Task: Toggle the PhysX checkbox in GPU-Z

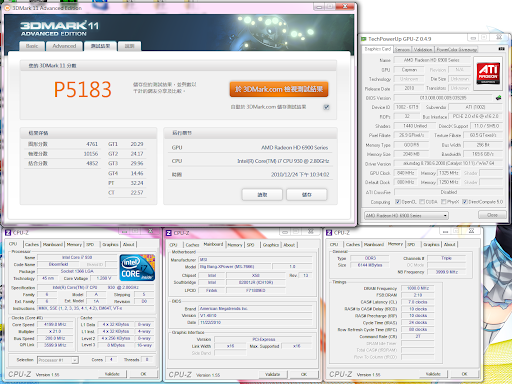Action: 444,202
